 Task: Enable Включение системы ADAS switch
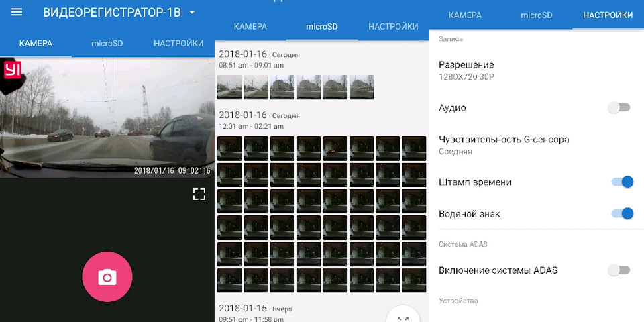(x=619, y=270)
